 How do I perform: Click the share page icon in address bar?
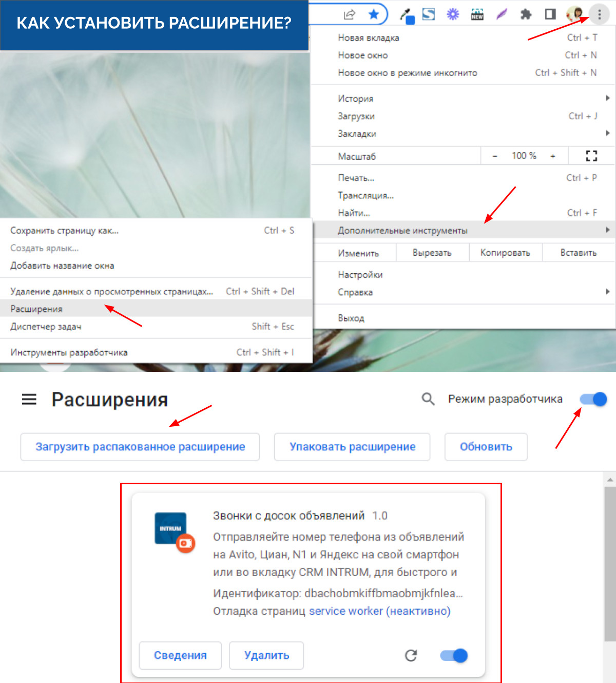[x=349, y=14]
